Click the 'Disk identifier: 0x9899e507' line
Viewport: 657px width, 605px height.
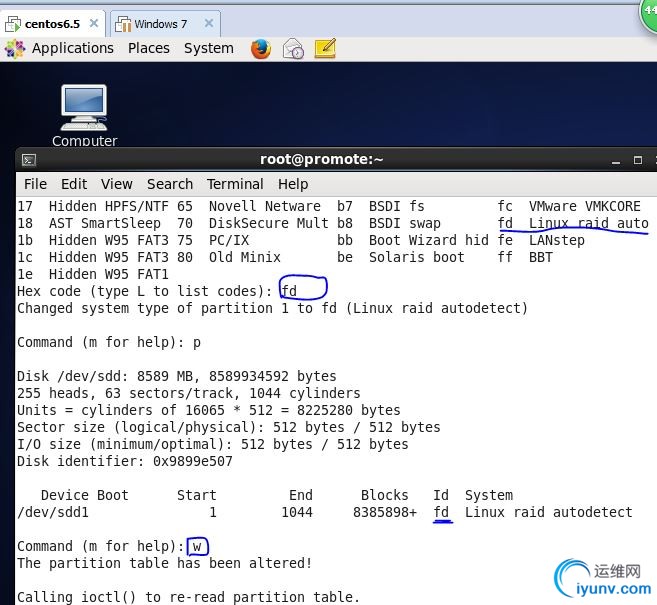[124, 461]
